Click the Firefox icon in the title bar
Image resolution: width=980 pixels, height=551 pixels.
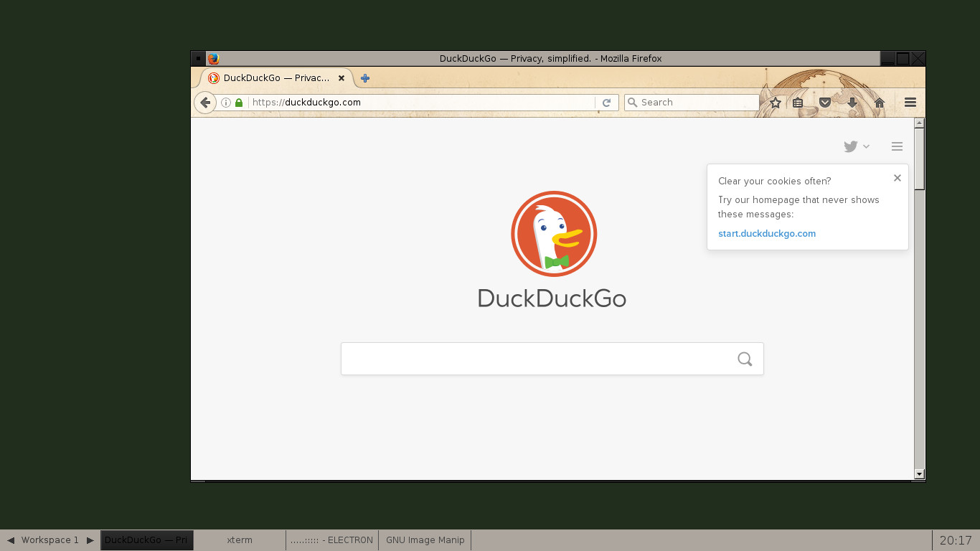pos(213,59)
